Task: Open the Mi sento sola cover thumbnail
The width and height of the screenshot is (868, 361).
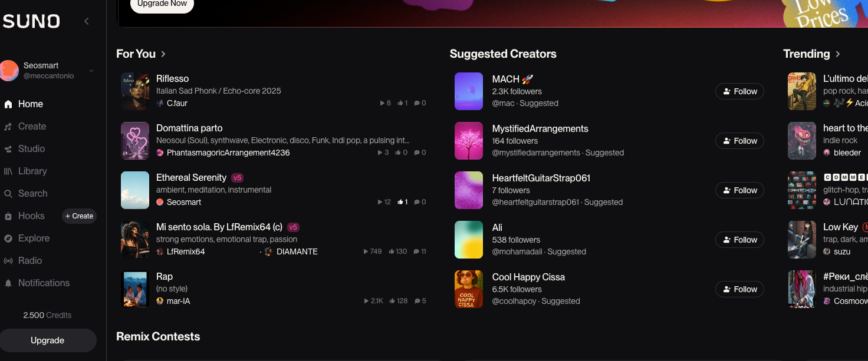Action: (x=135, y=240)
